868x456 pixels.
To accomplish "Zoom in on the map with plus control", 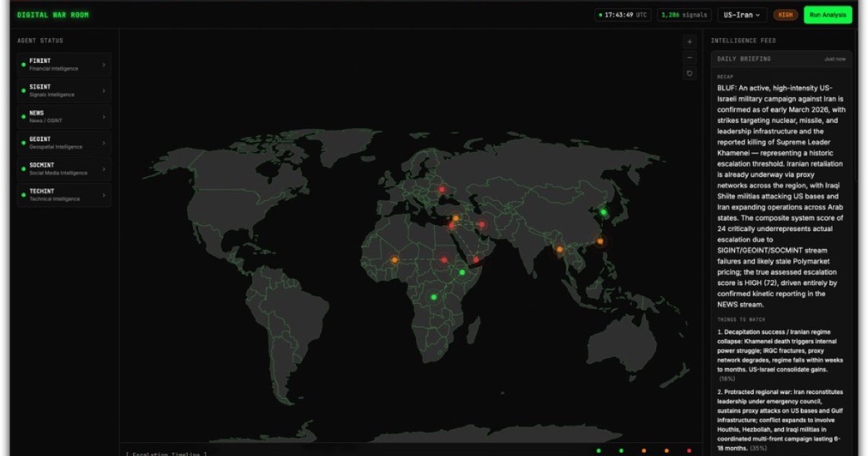I will click(689, 42).
